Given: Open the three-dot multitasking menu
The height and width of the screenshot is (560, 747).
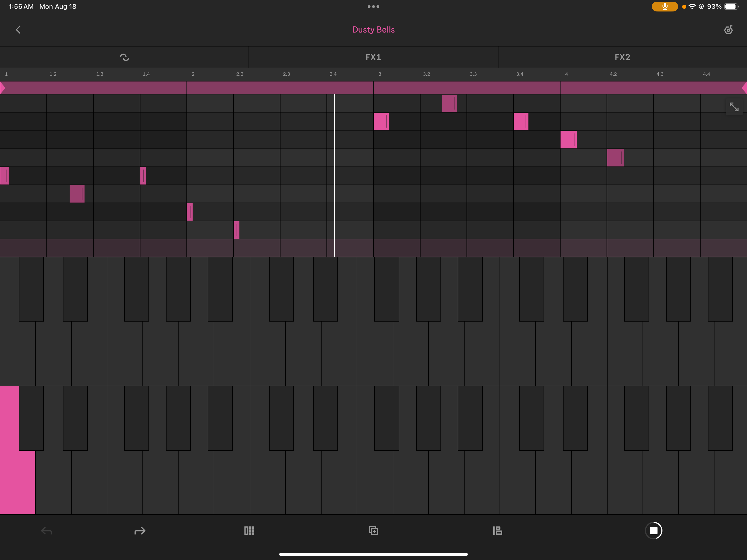Looking at the screenshot, I should tap(373, 6).
